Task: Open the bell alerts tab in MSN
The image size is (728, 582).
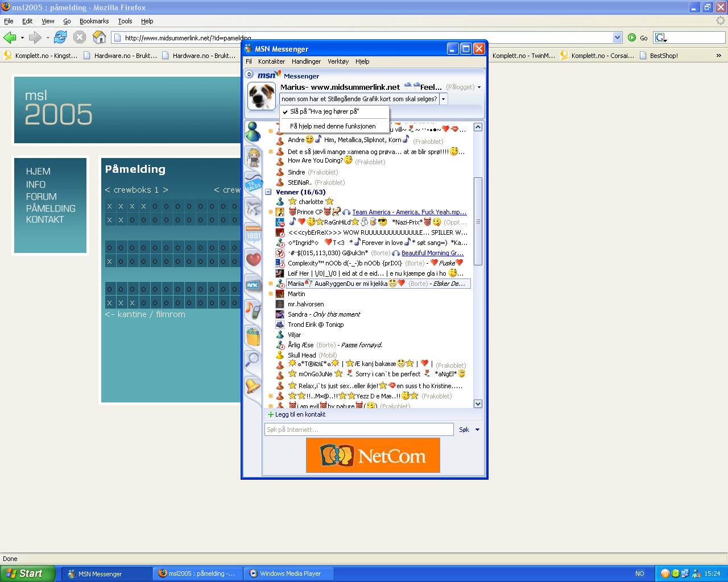Action: point(253,386)
